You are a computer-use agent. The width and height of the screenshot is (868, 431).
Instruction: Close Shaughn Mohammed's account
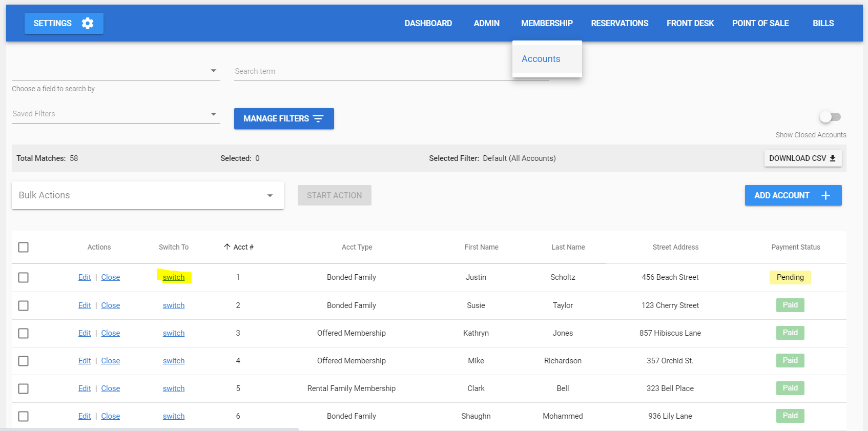[x=111, y=416]
